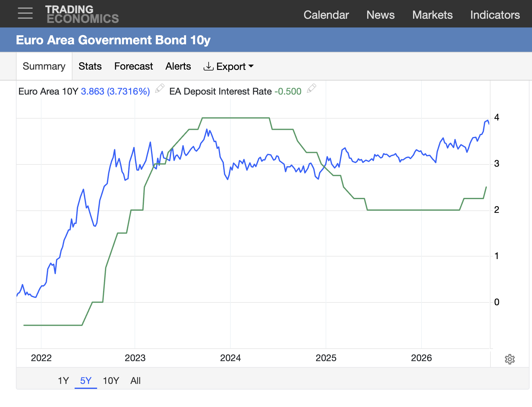Open the hamburger menu icon

point(25,13)
